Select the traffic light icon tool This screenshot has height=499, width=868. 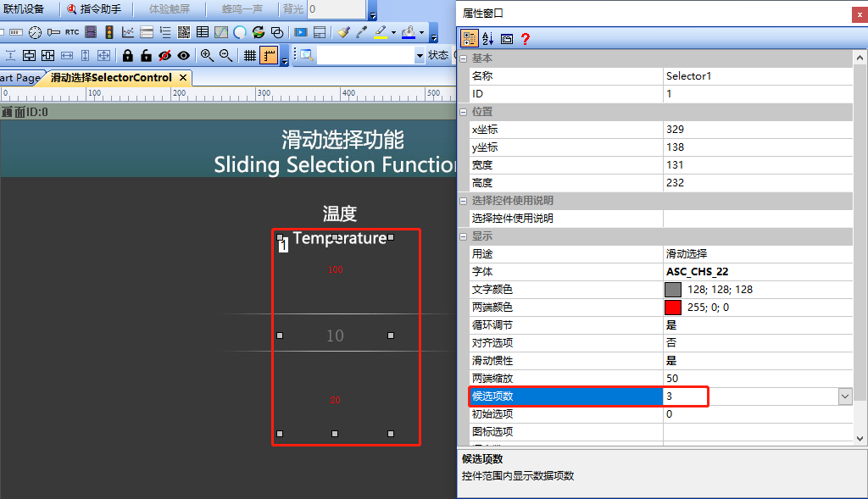[x=109, y=32]
